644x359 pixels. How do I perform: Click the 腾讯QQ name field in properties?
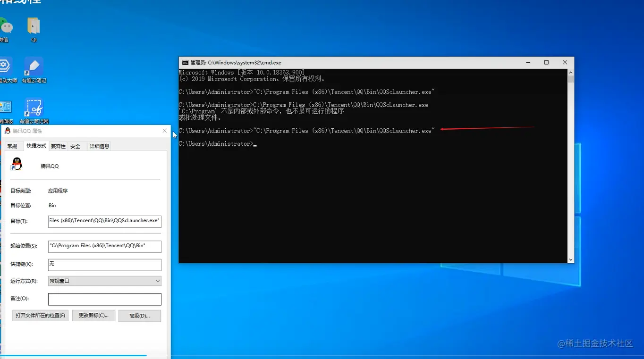[x=50, y=166]
